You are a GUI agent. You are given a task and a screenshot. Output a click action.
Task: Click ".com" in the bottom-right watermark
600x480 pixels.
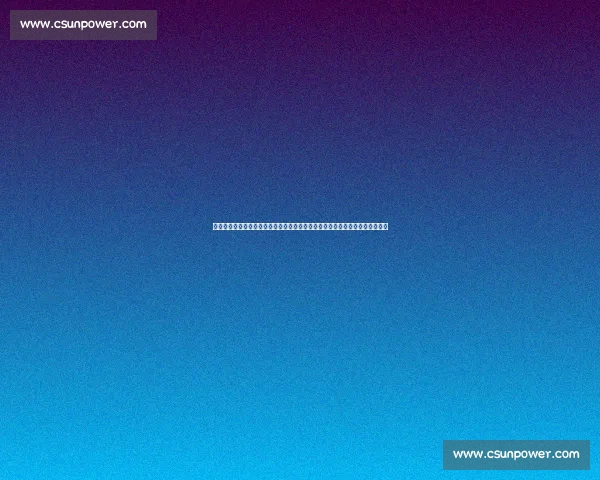pos(564,454)
